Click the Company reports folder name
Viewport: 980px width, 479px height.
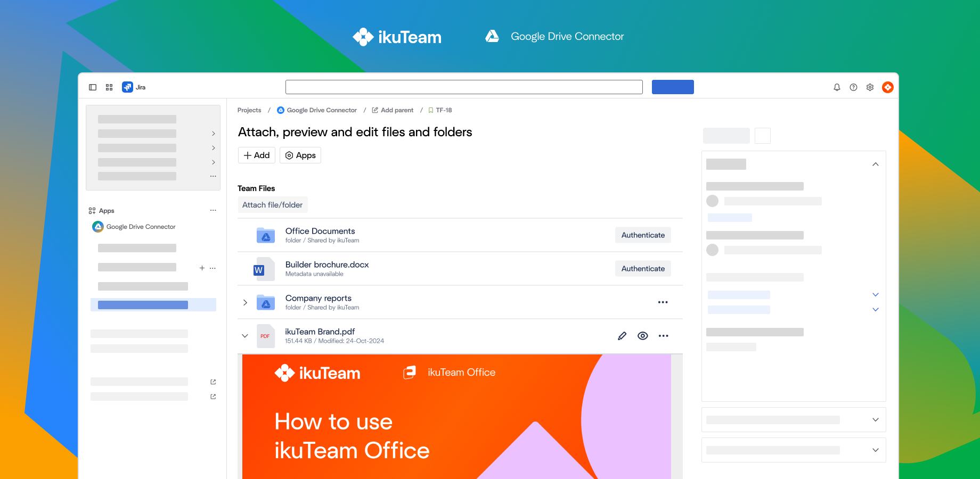point(318,298)
